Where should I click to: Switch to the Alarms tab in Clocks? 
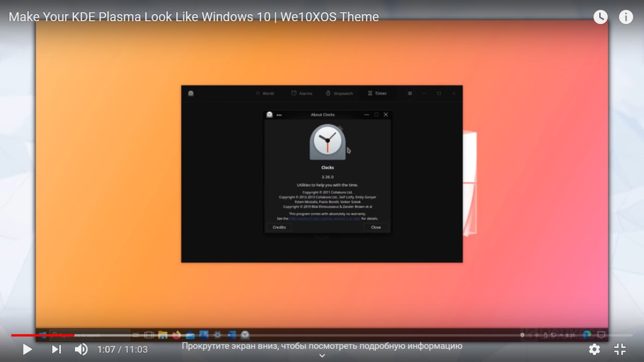[x=302, y=93]
